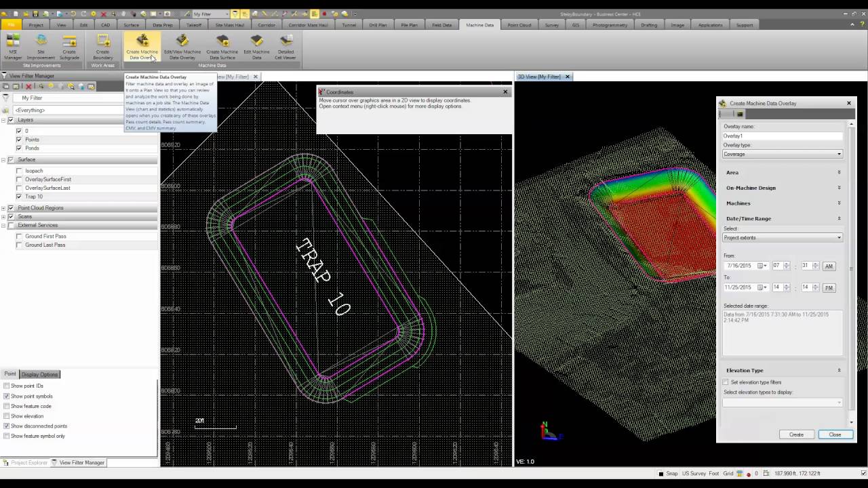This screenshot has height=488, width=868.
Task: Open Edit/View Machine Data Overlay
Action: click(x=182, y=47)
